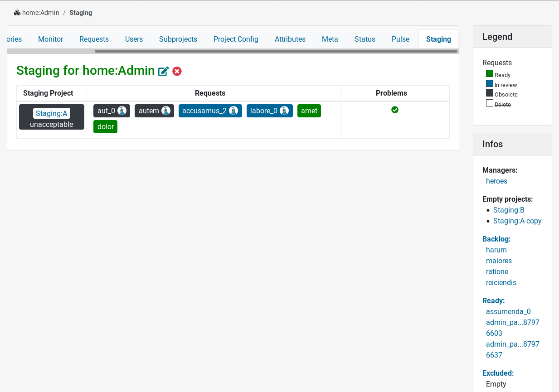The width and height of the screenshot is (559, 392).
Task: Open the Pulse tab
Action: (x=400, y=39)
